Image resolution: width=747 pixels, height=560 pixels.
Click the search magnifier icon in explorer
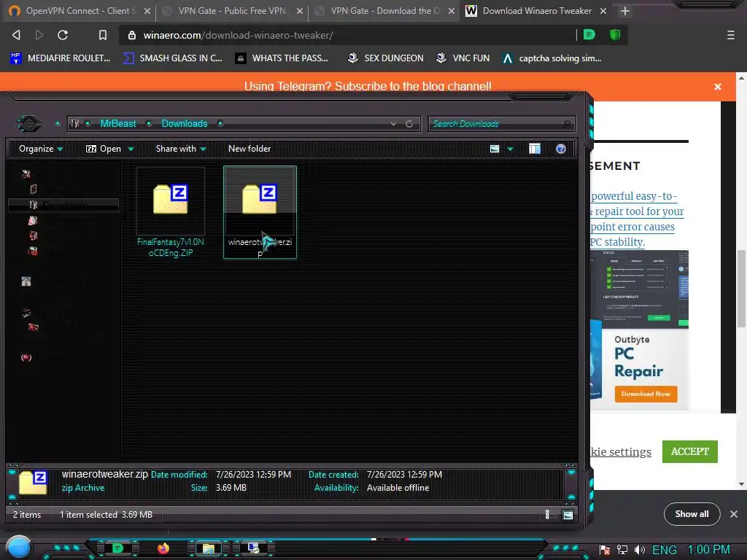(x=567, y=124)
